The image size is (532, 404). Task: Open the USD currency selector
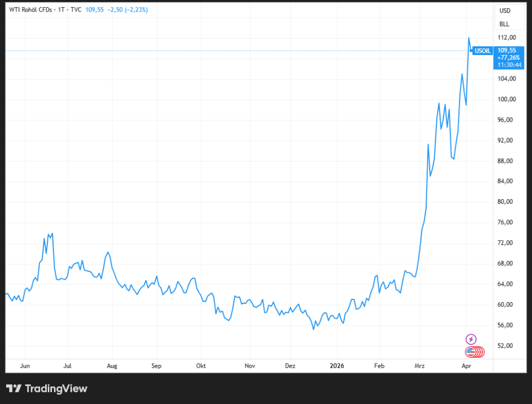coord(504,10)
